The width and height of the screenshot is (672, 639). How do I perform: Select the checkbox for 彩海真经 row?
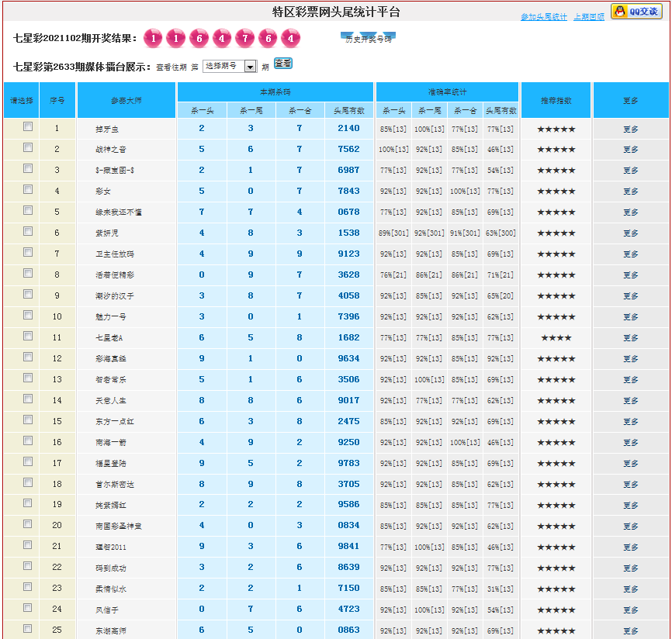pos(28,357)
